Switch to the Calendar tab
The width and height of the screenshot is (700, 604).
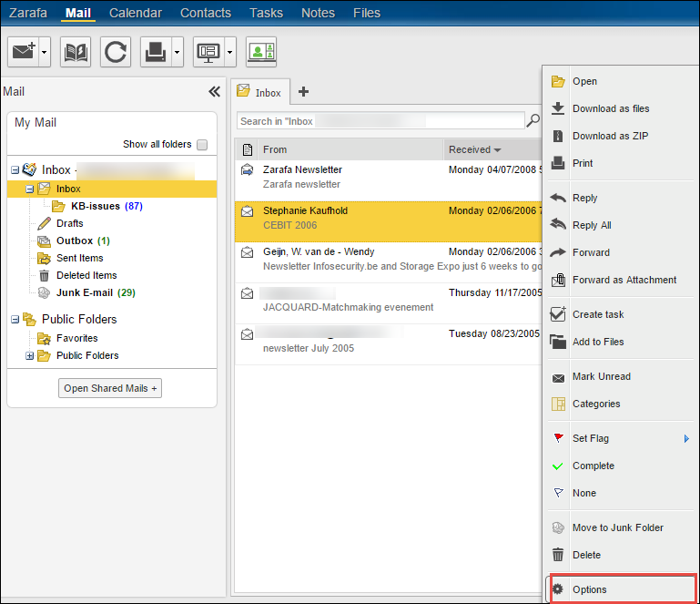(136, 13)
